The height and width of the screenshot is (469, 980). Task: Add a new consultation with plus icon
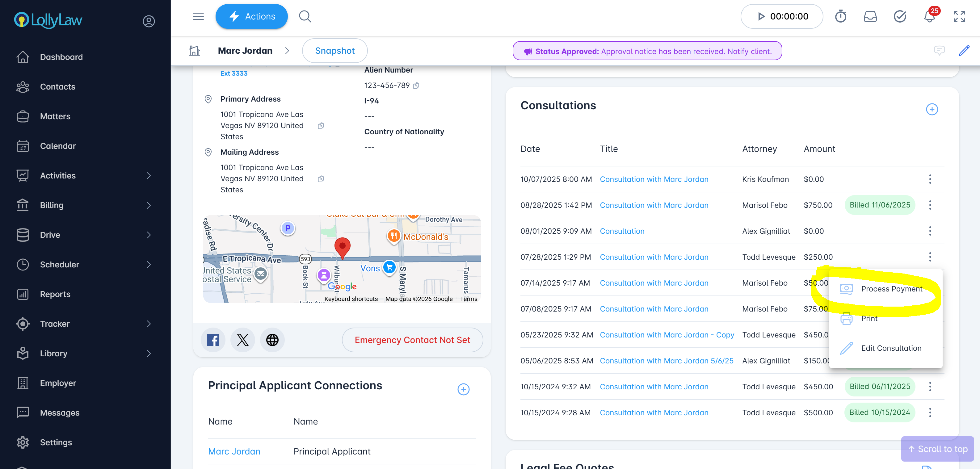pos(932,110)
